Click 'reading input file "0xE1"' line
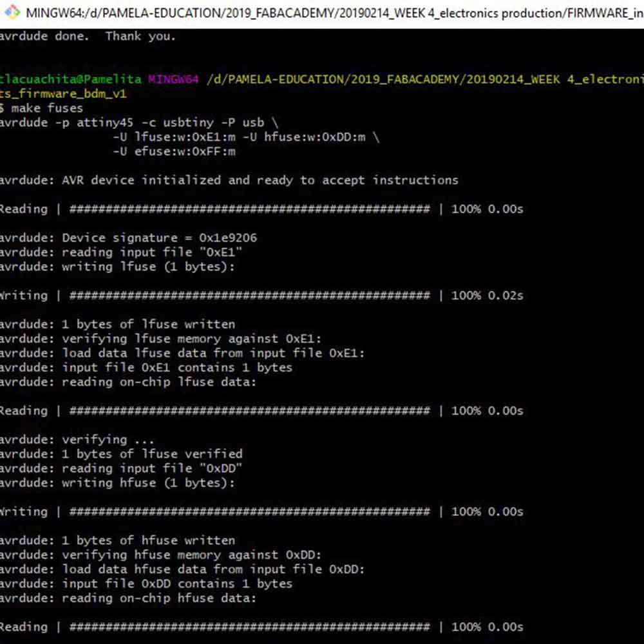The height and width of the screenshot is (644, 644). [x=121, y=252]
